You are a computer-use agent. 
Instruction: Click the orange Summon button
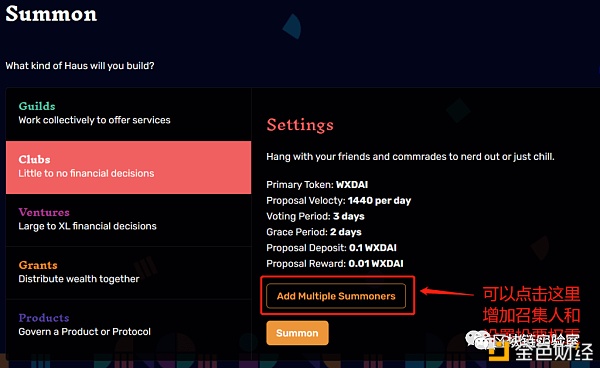click(297, 333)
